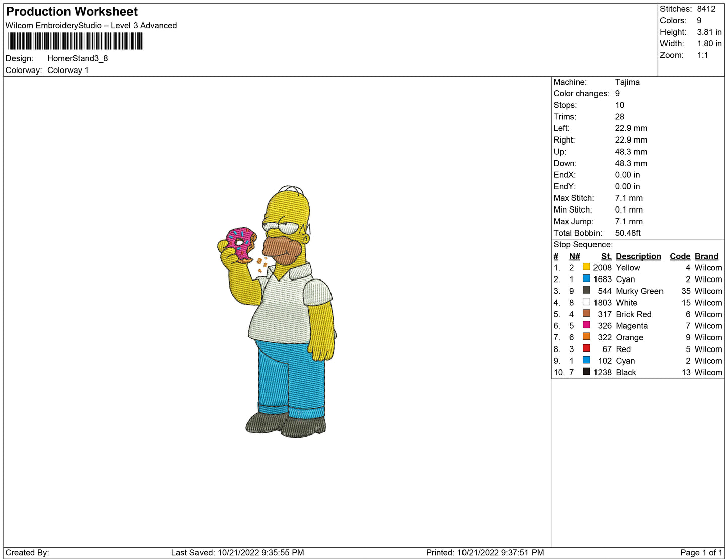Image resolution: width=728 pixels, height=560 pixels.
Task: Click the "Max Jump:" label
Action: pos(574,221)
